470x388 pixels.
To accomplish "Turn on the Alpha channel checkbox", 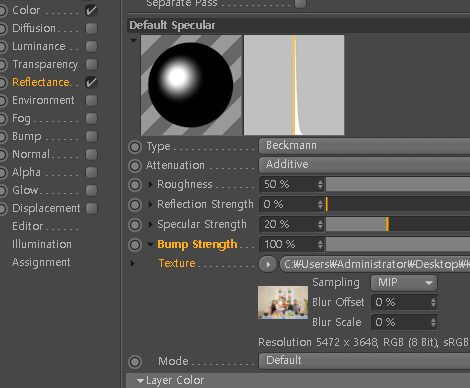I will pos(91,172).
